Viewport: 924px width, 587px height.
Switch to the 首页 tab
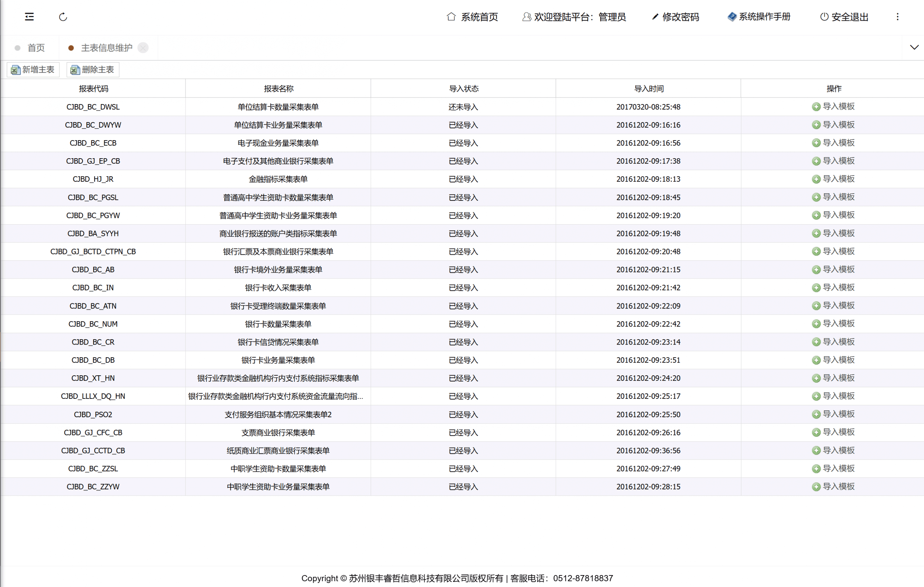[x=36, y=48]
